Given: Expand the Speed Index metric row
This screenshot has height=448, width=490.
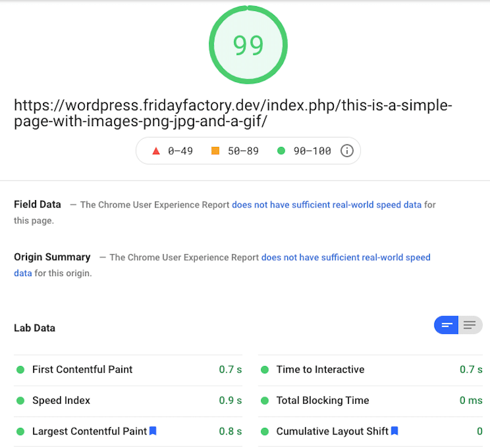Looking at the screenshot, I should coord(128,400).
